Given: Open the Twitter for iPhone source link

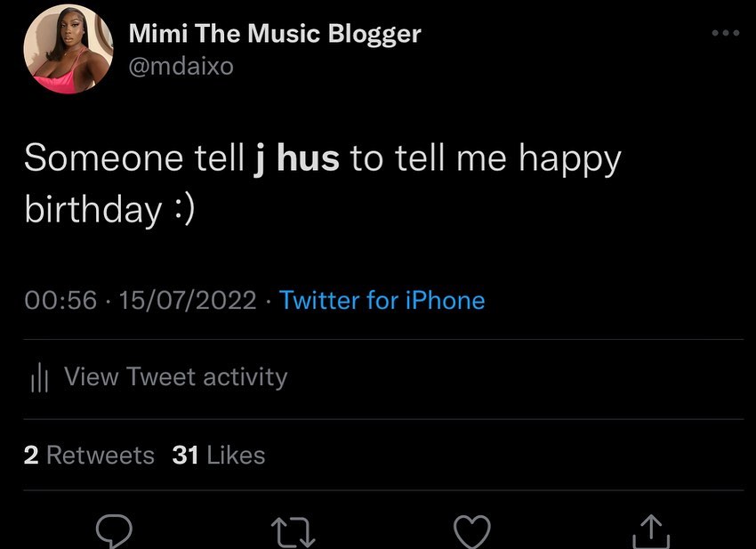Looking at the screenshot, I should click(x=382, y=300).
